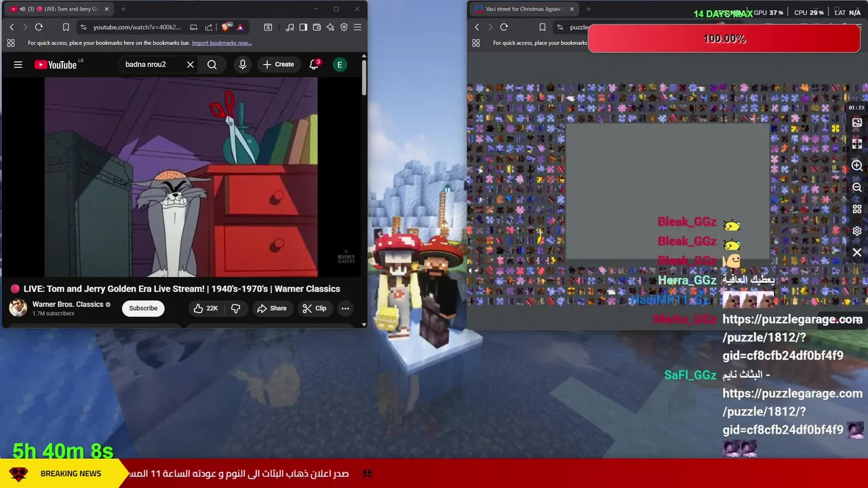The image size is (868, 488).
Task: Click the Tom and Jerry video player
Action: point(181,177)
